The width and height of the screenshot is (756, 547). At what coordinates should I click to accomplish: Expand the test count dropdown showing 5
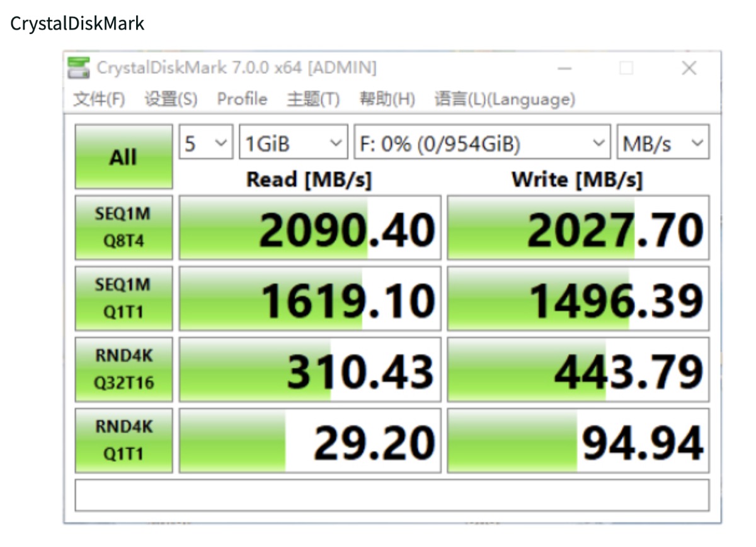click(x=206, y=143)
